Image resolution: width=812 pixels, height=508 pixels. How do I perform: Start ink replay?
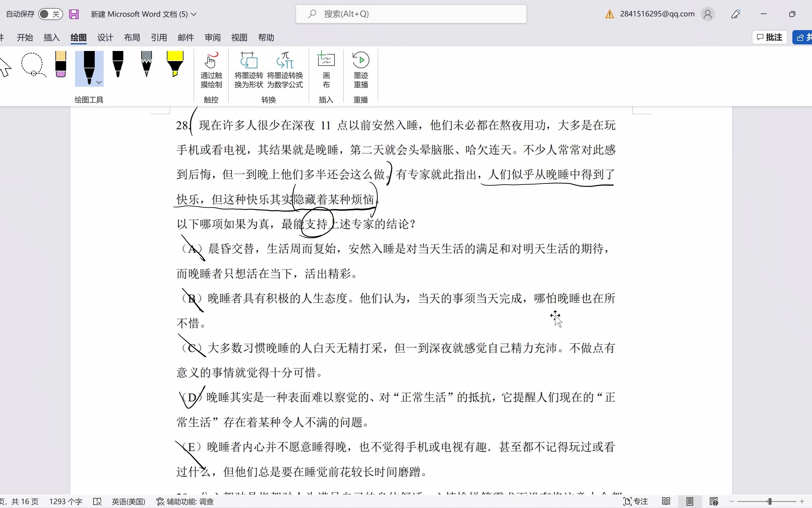click(x=361, y=70)
